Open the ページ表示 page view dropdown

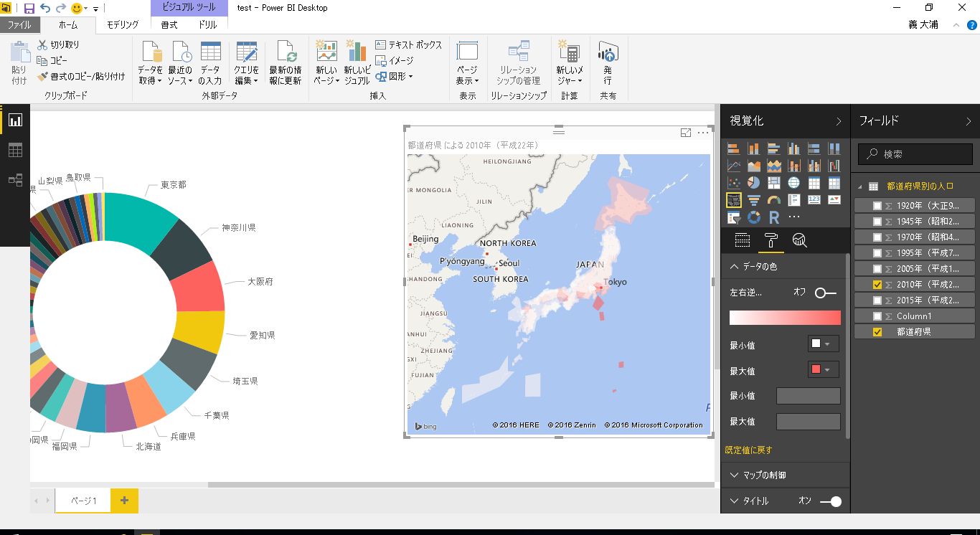pyautogui.click(x=467, y=62)
